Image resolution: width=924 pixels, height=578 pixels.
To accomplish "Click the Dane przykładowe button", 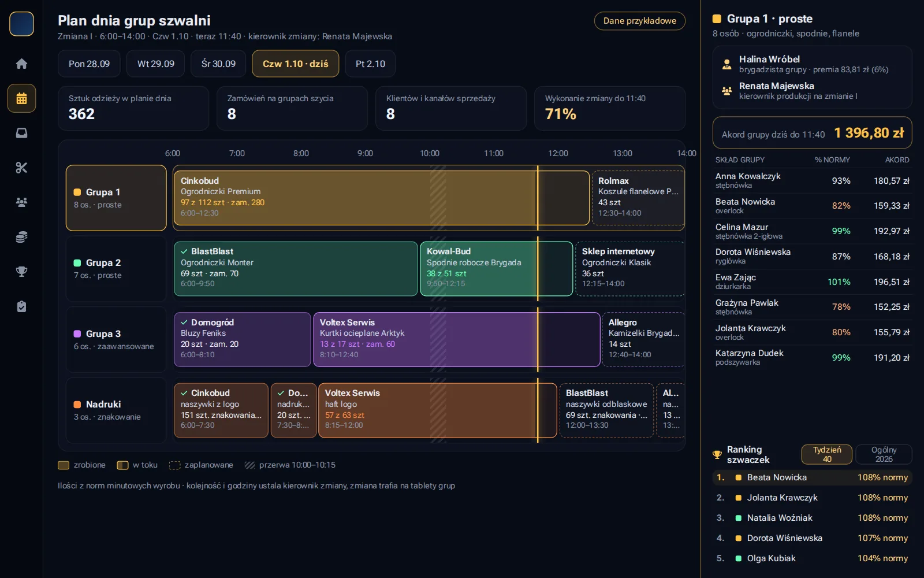I will coord(640,21).
